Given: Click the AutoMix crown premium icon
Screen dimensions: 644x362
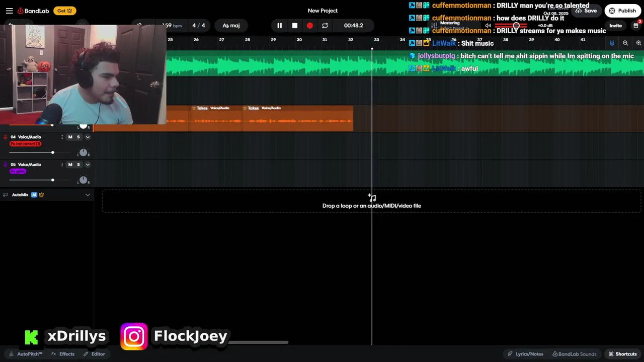Looking at the screenshot, I should (x=41, y=195).
